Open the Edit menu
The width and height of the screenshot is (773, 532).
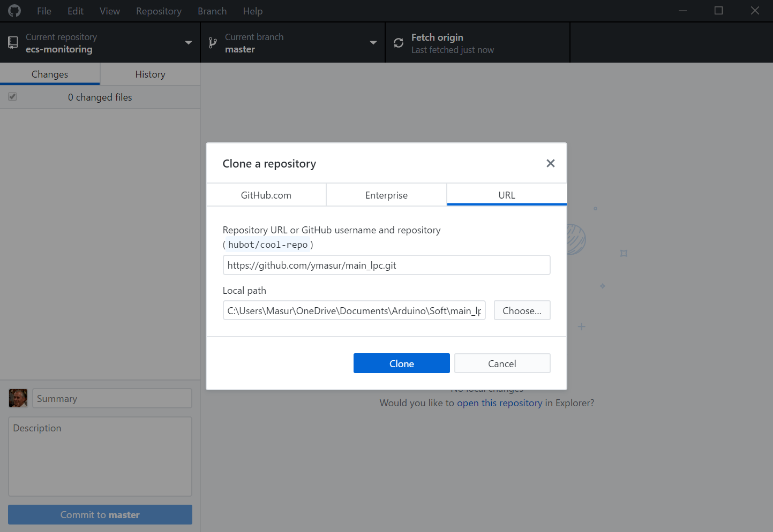coord(76,11)
